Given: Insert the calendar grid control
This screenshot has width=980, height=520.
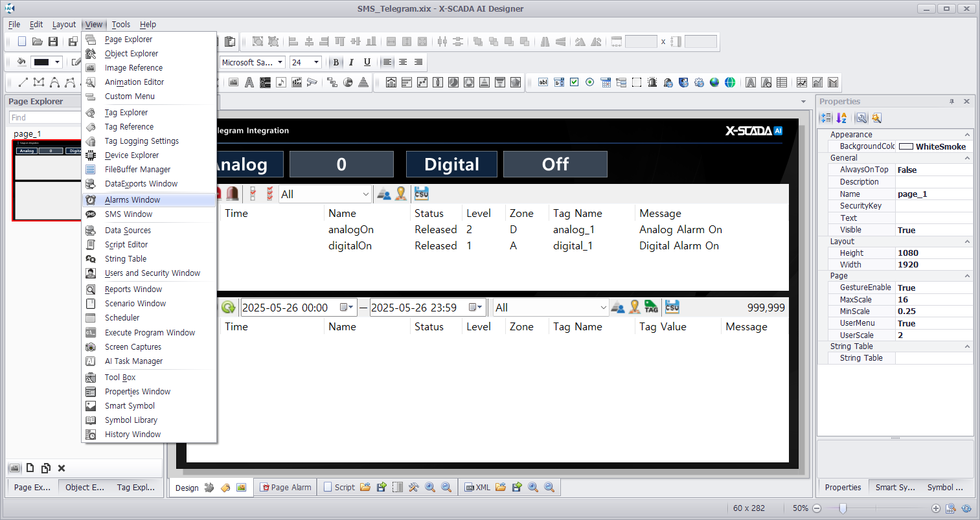Looking at the screenshot, I should pos(606,82).
